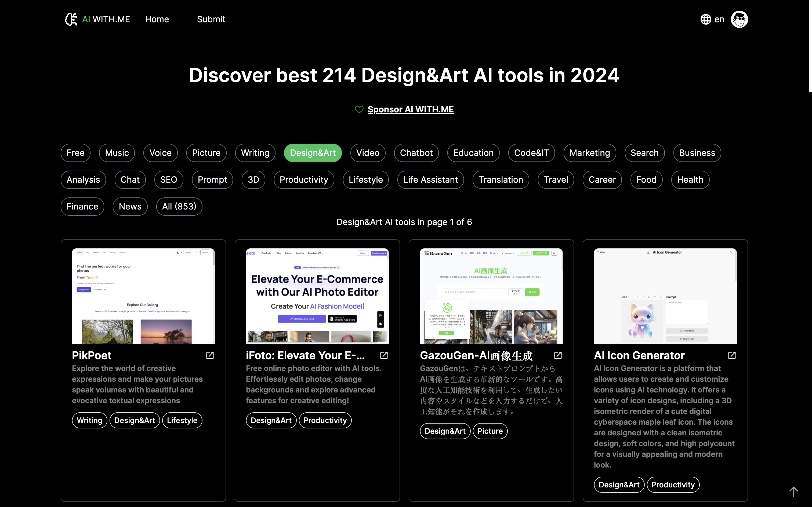Open the iFoto screenshot thumbnail
Viewport: 812px width, 507px height.
click(317, 296)
